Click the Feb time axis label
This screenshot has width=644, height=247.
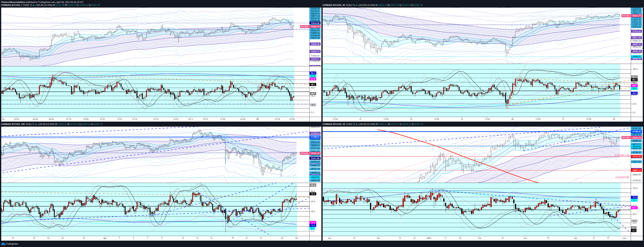coord(479,238)
